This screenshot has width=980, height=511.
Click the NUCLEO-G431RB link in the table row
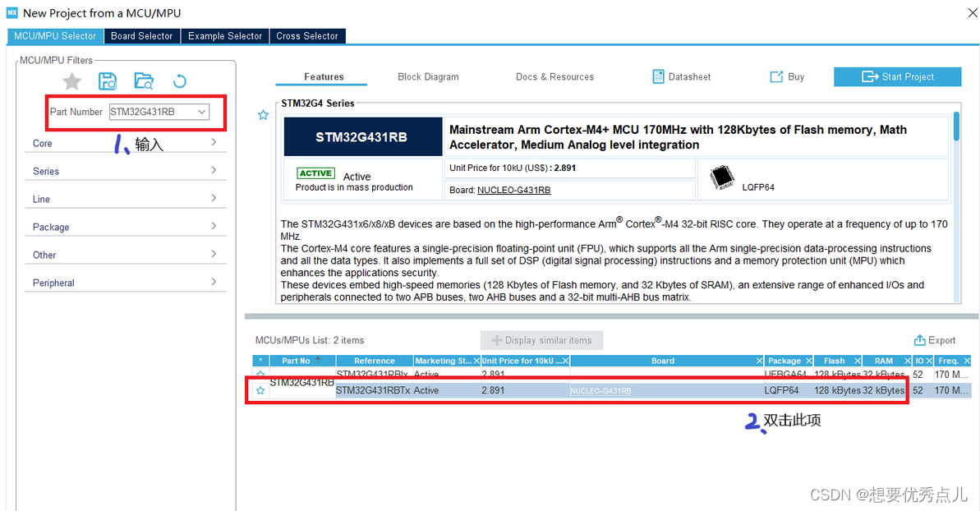click(x=600, y=391)
